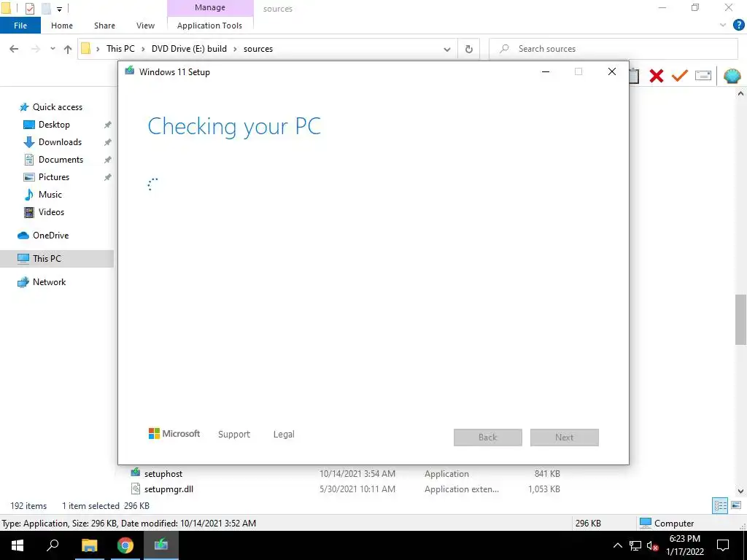
Task: Select Quick access in navigation pane
Action: click(57, 107)
